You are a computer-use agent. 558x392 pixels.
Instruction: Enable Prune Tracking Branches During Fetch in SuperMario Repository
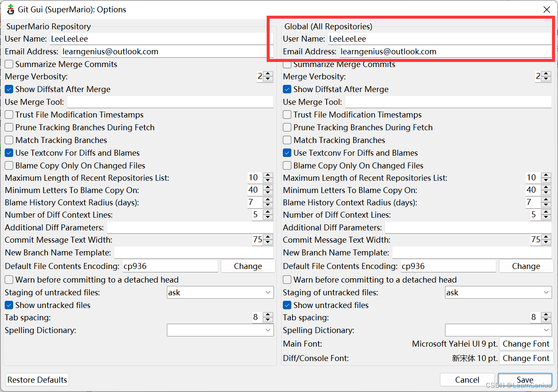[9, 128]
